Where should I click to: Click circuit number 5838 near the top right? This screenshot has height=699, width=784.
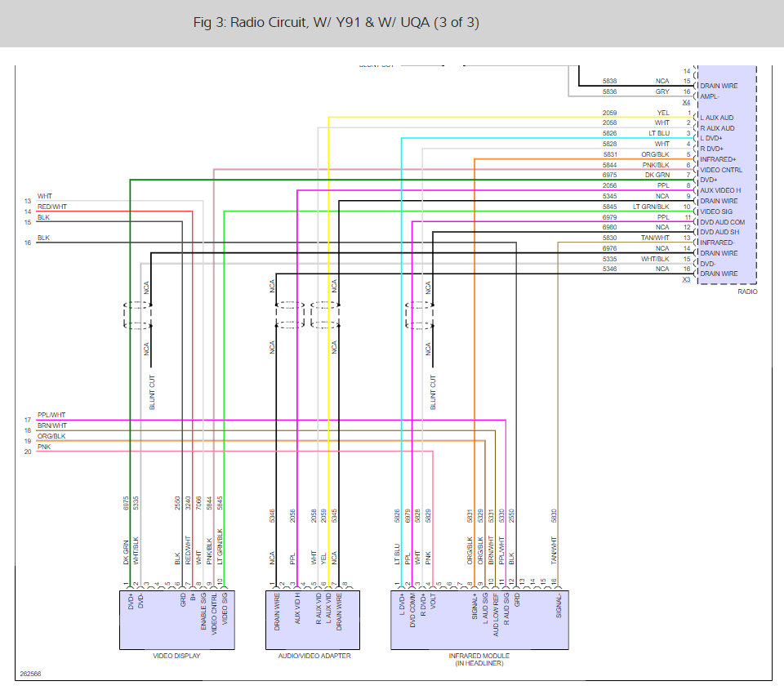[x=609, y=81]
